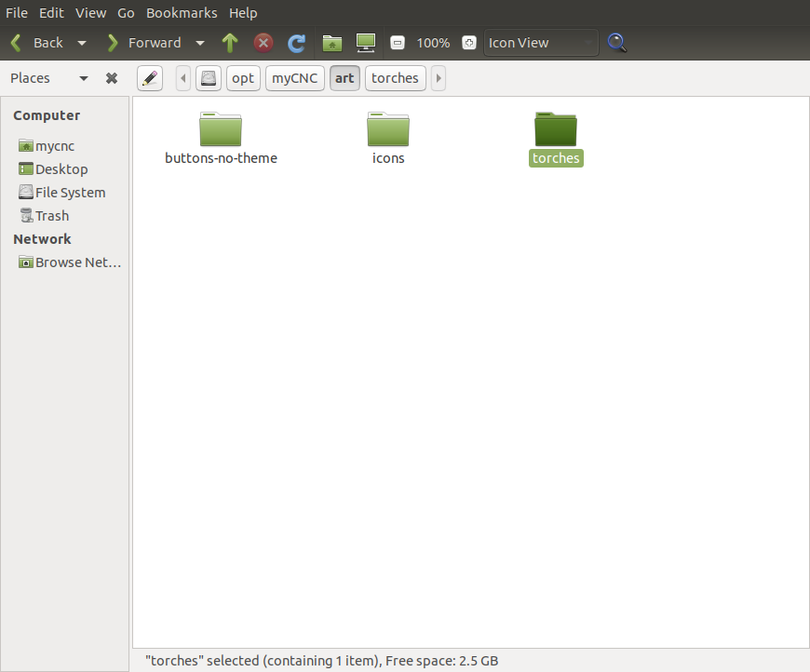Click the opt breadcrumb button
This screenshot has width=810, height=672.
tap(243, 78)
